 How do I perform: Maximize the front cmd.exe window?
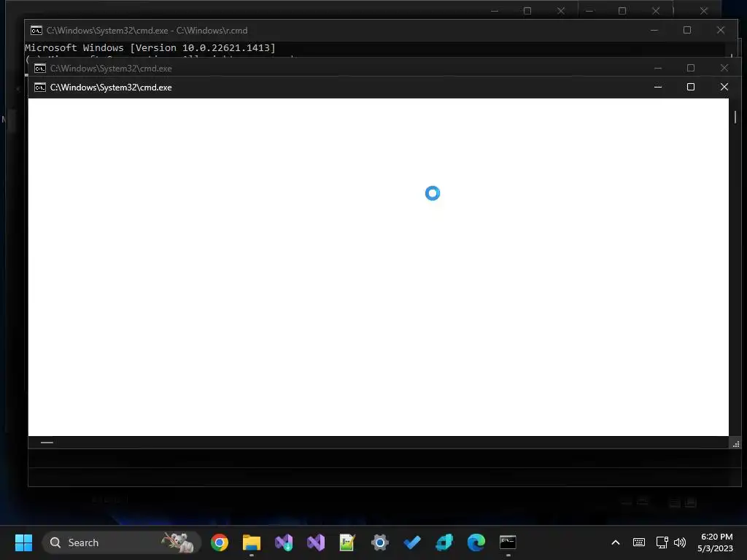691,87
